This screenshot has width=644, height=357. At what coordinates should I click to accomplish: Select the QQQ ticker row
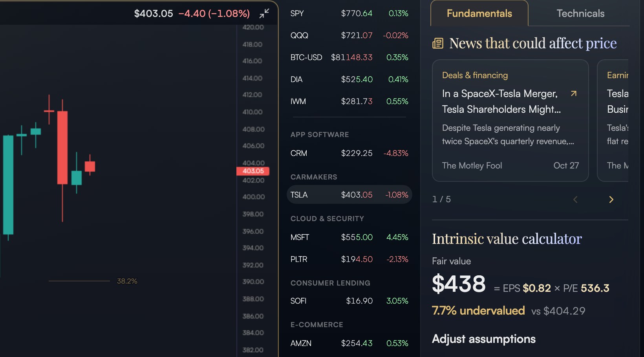[349, 35]
